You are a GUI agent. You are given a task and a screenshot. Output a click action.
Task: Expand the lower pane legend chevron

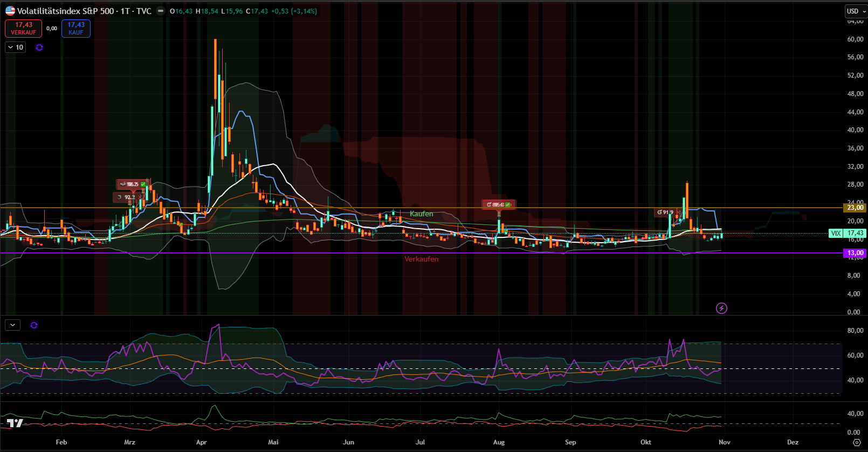tap(12, 325)
